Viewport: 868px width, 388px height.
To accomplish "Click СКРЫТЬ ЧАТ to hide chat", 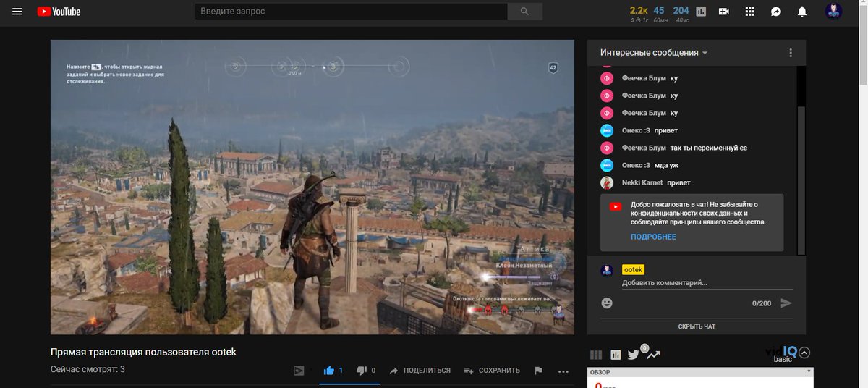I will click(697, 326).
